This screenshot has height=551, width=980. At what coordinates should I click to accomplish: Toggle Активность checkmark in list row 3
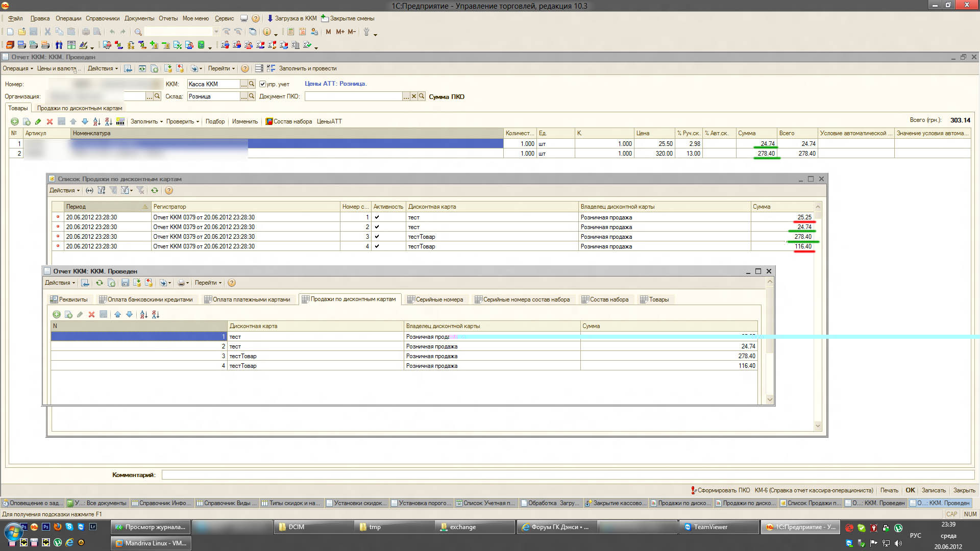pos(377,237)
